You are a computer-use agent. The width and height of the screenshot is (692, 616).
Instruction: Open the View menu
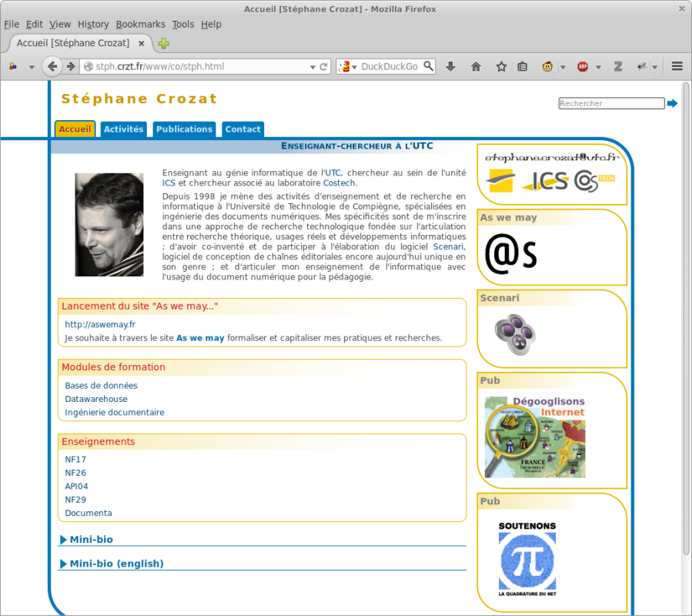[x=60, y=25]
